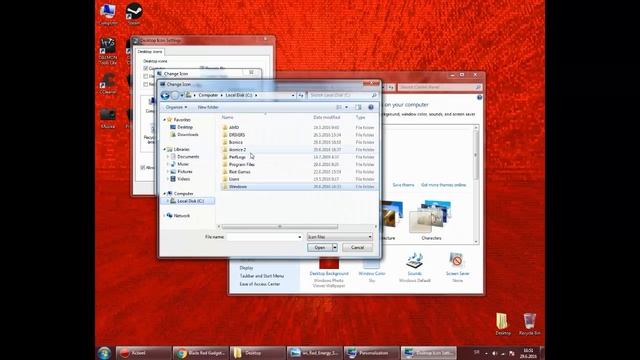Click the Help icon in the Personalization window
640x360 pixels.
coord(479,98)
